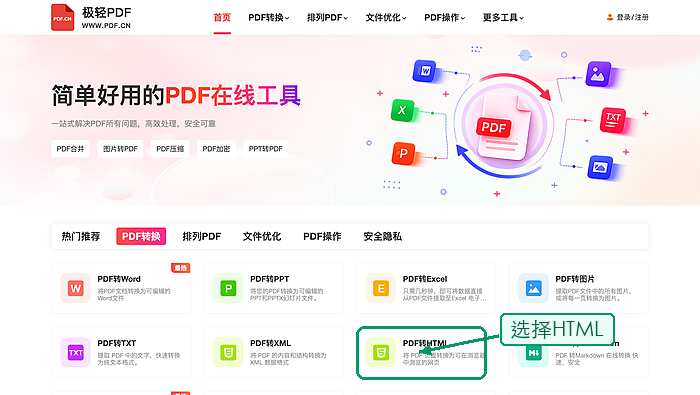Go to 首页 in the top navigation
Screen dimensions: 700x395
coord(222,17)
